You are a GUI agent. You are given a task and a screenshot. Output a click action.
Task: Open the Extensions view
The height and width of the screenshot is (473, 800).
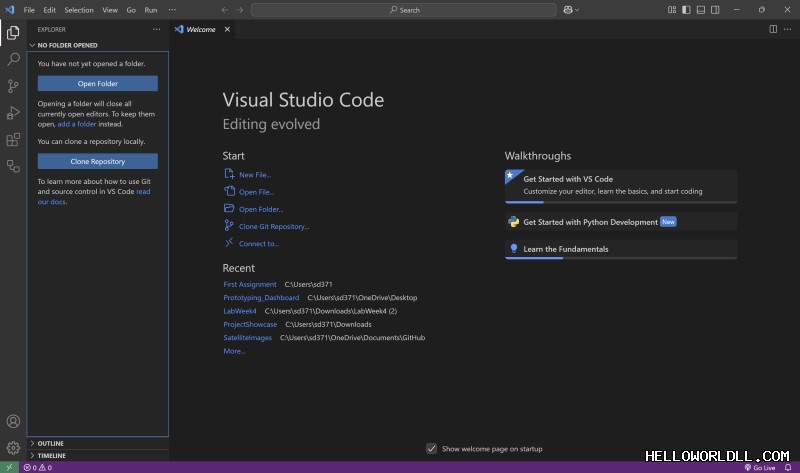(13, 139)
